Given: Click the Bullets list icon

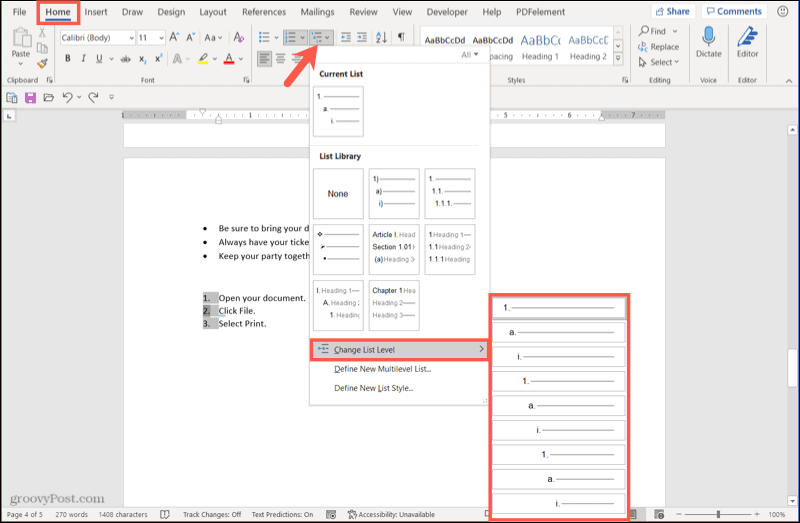Looking at the screenshot, I should coord(264,37).
